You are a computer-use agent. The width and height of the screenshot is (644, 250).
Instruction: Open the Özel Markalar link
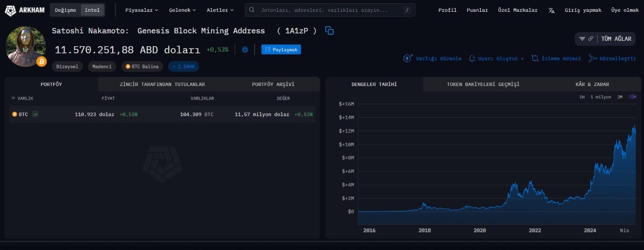[x=518, y=10]
